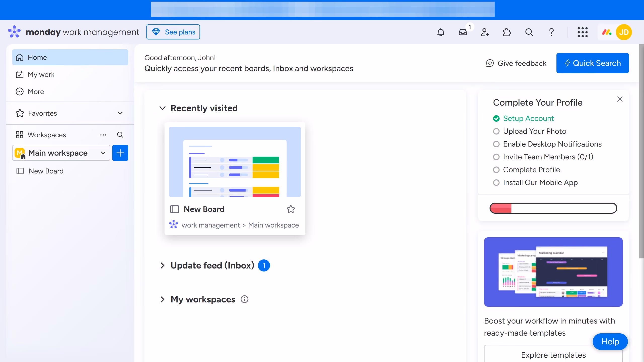The image size is (644, 362).
Task: Open the apps marketplace puzzle icon
Action: (507, 32)
